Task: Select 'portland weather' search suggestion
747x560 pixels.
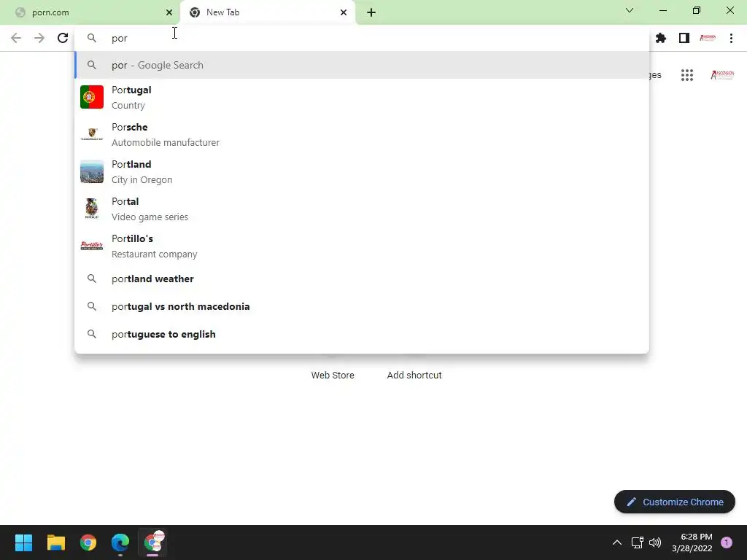Action: (x=362, y=279)
